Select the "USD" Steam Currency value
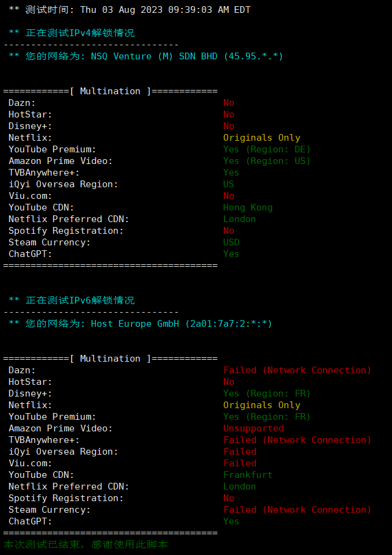This screenshot has height=555, width=392. (231, 242)
